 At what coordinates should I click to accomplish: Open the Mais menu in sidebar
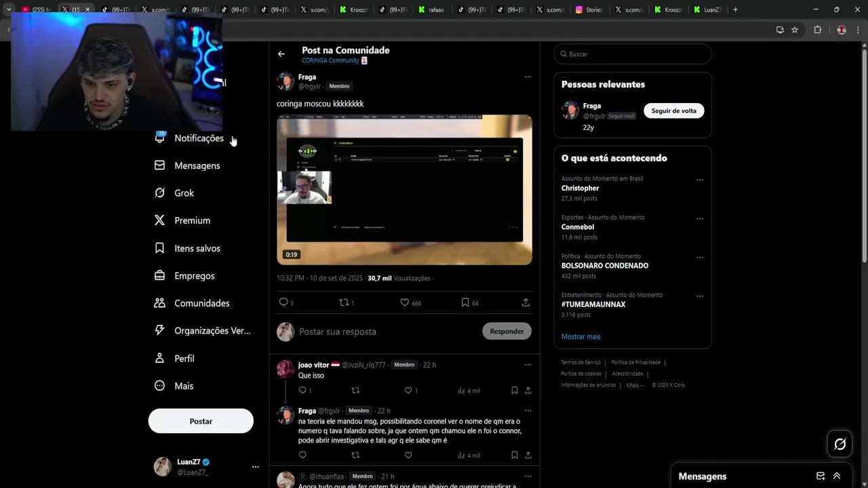(174, 386)
